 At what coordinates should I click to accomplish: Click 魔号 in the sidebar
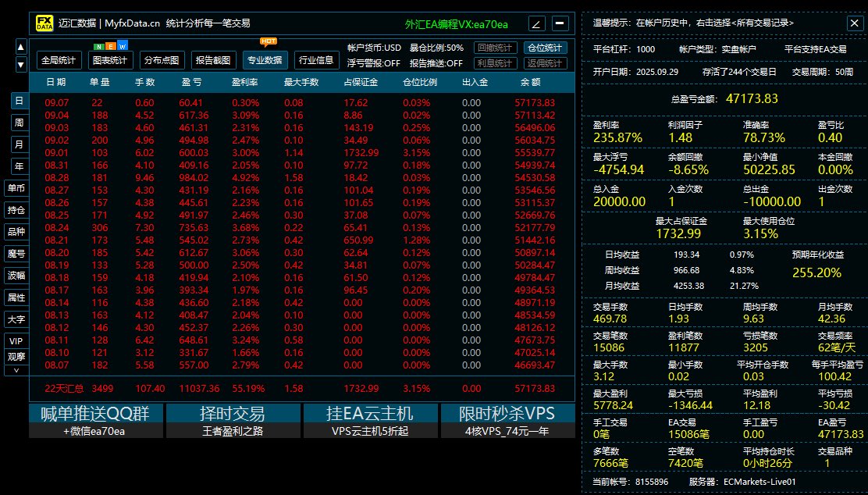click(x=16, y=254)
